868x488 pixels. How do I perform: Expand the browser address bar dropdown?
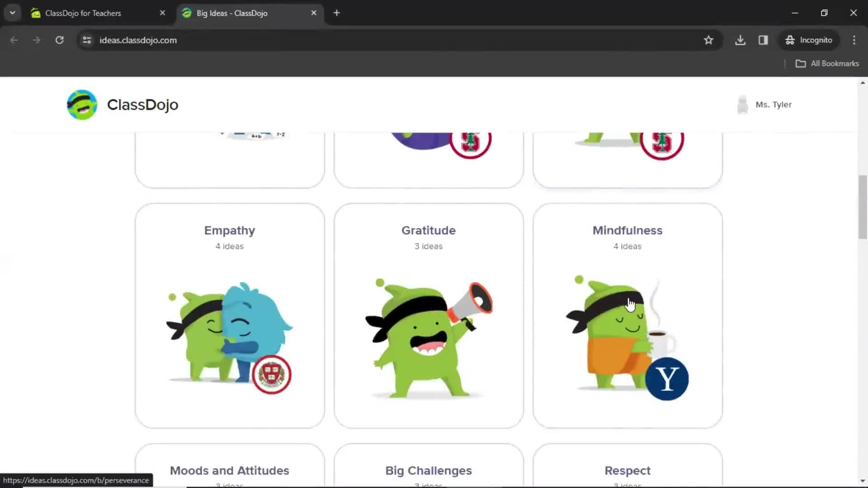point(12,13)
